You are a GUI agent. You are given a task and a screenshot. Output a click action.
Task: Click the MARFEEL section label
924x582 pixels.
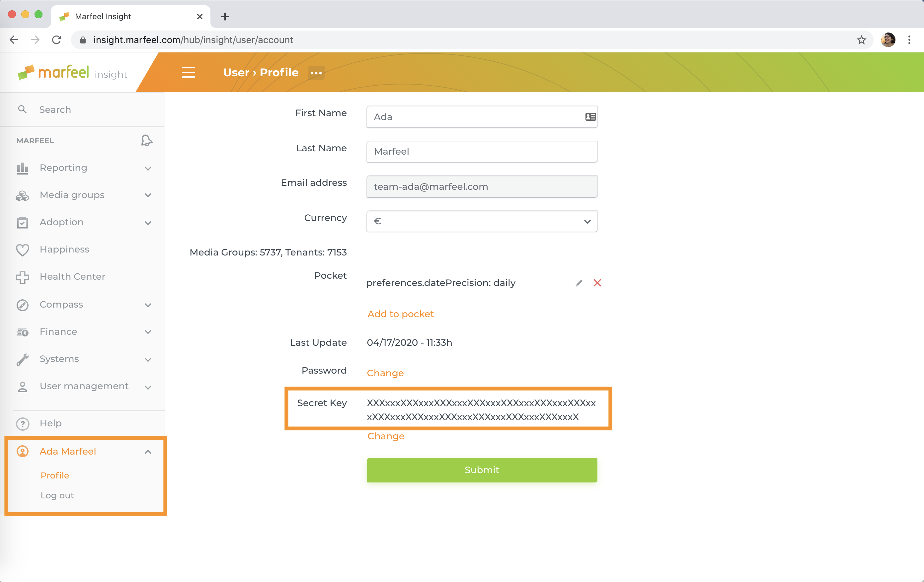coord(35,141)
